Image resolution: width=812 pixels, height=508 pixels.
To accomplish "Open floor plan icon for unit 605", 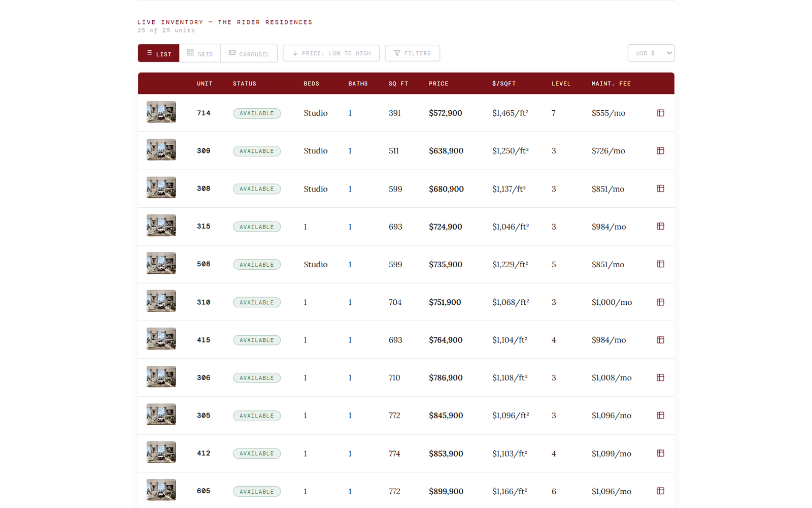I will (660, 491).
